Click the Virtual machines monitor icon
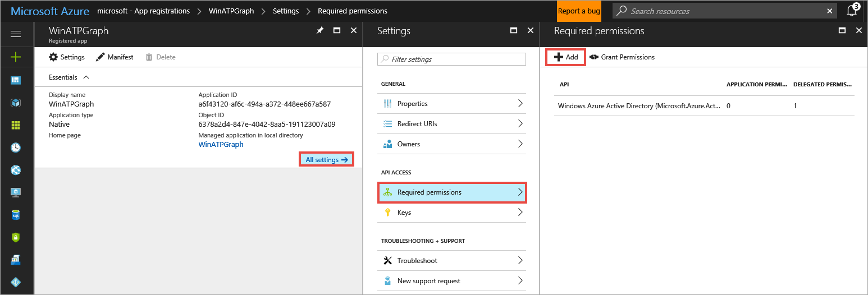The height and width of the screenshot is (295, 868). [16, 192]
